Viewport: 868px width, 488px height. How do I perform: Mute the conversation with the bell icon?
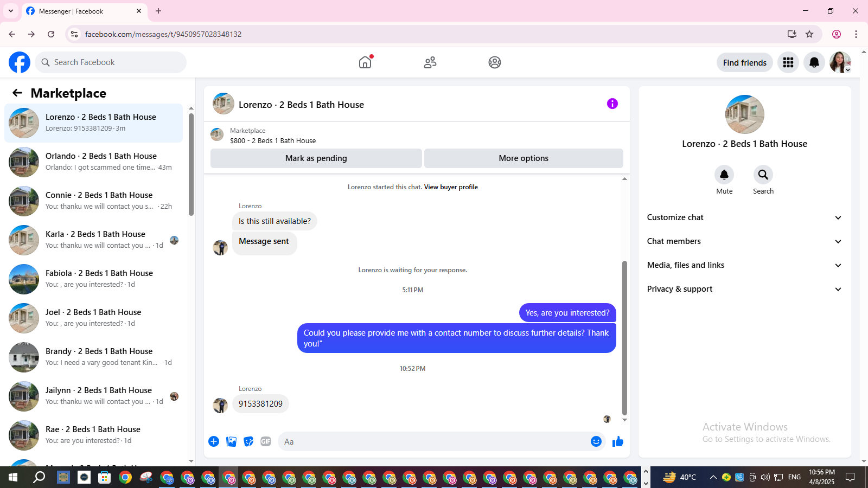(724, 175)
